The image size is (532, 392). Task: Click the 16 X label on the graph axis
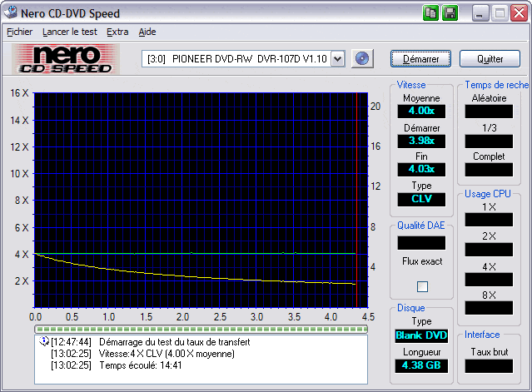pos(19,93)
